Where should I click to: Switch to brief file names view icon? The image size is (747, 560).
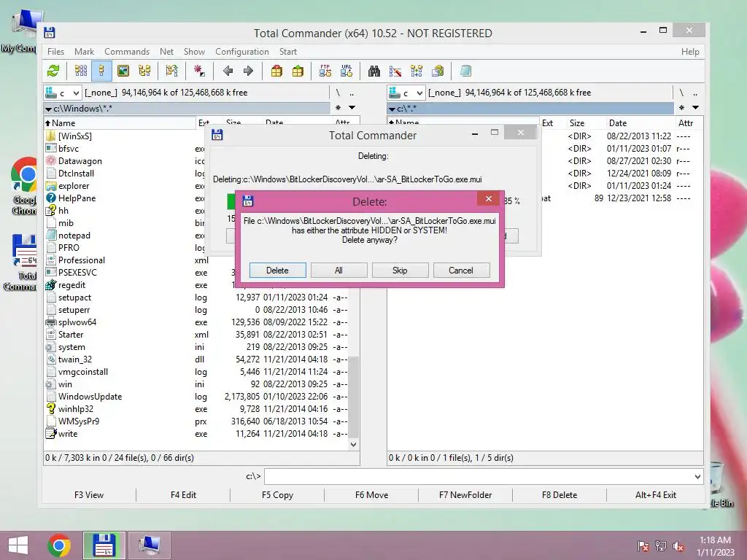point(81,71)
